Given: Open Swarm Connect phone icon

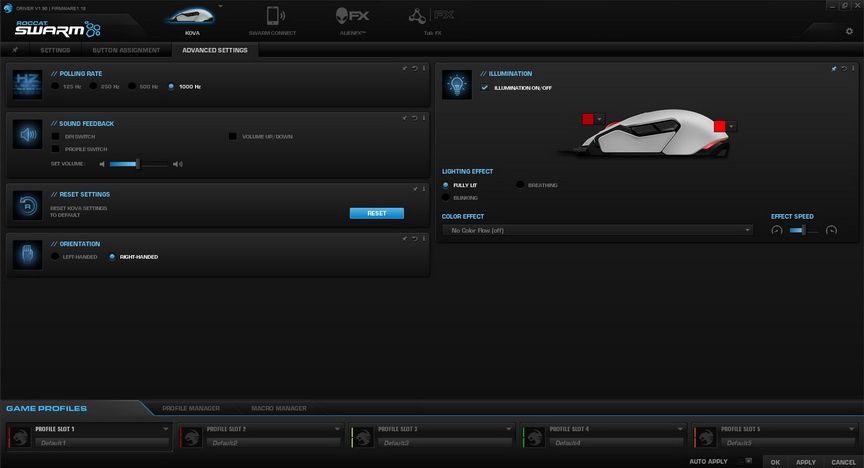Looking at the screenshot, I should coord(274,15).
